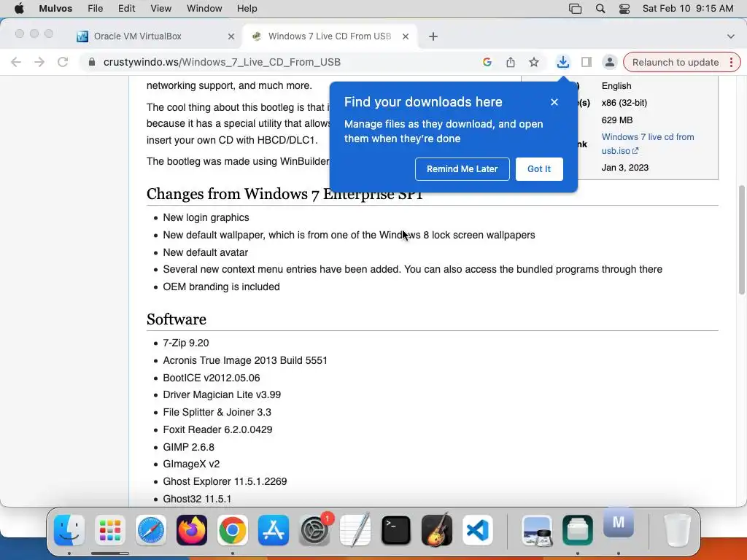Select the Windows 7 Live CD From USB tab
Screen dimensions: 747x560
click(x=330, y=36)
